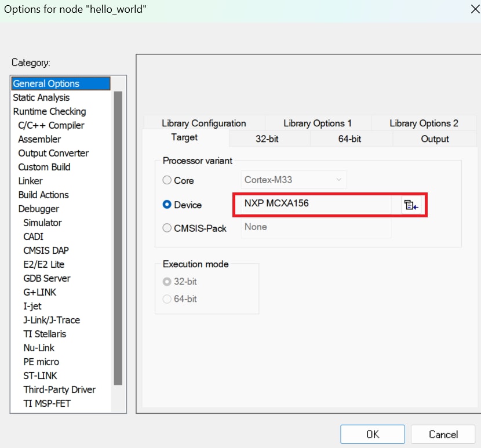The height and width of the screenshot is (448, 481).
Task: Open the 32-bit tab
Action: [268, 139]
